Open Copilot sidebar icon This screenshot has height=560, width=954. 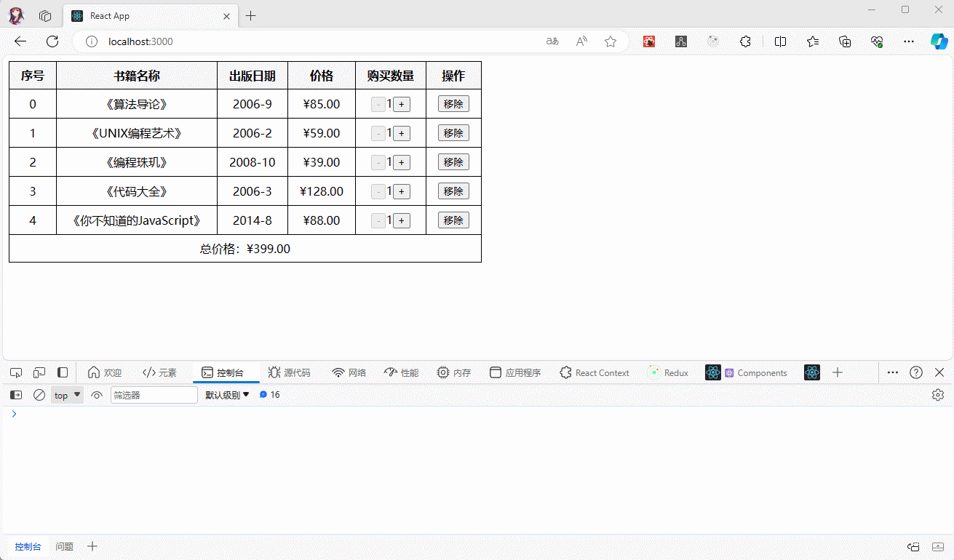click(939, 41)
